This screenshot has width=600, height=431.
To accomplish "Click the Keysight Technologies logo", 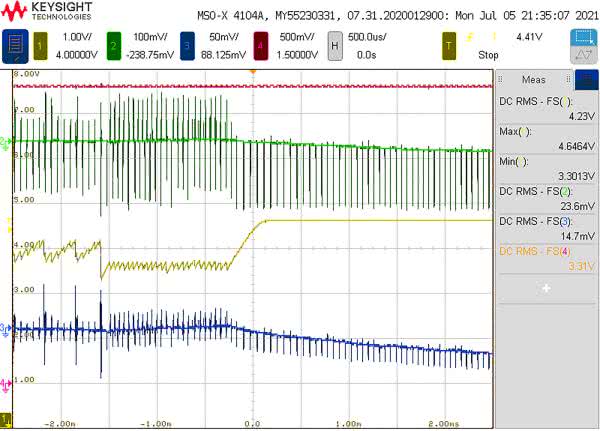I will (44, 13).
